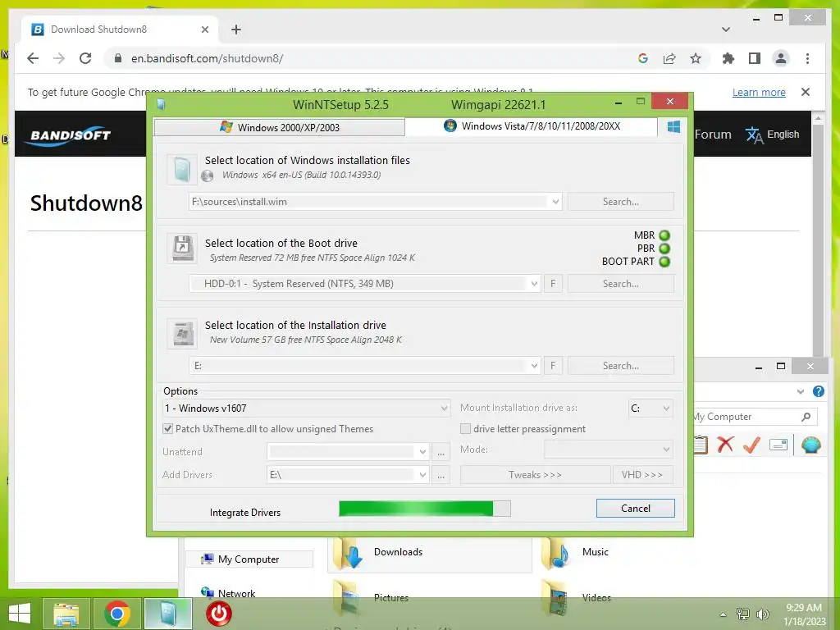Click the Chrome address bar URL

tap(207, 58)
